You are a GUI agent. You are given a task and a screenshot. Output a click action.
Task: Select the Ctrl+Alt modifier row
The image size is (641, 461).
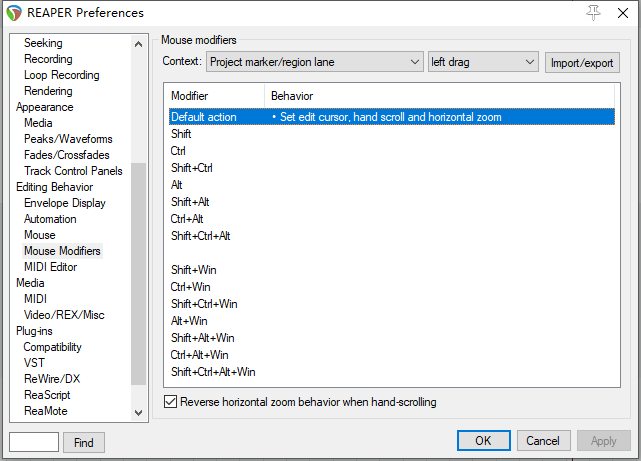coord(392,219)
